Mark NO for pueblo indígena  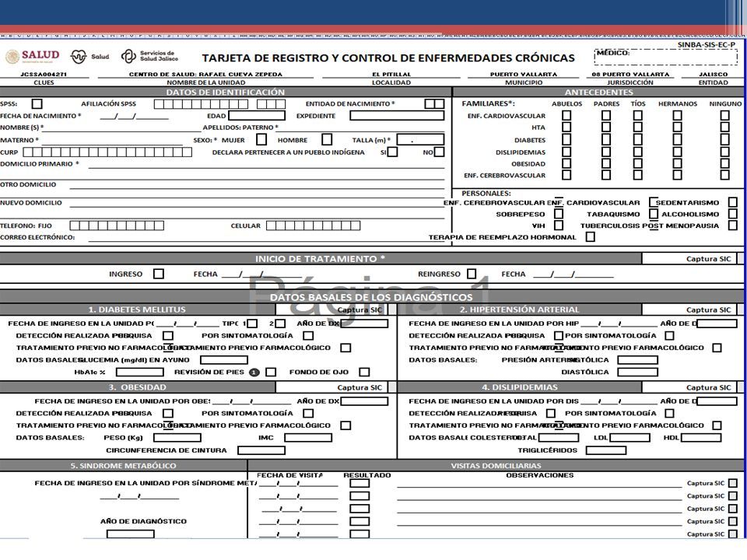439,152
